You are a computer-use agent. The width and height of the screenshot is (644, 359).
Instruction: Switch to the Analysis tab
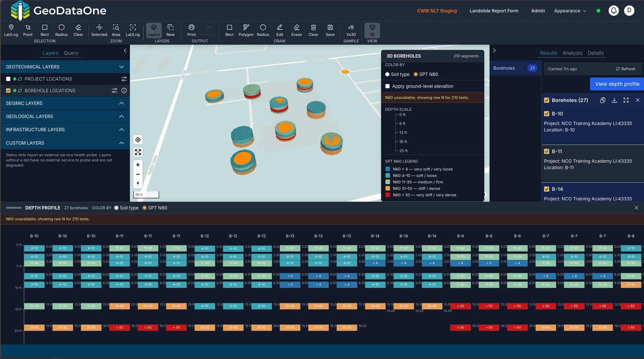point(572,53)
